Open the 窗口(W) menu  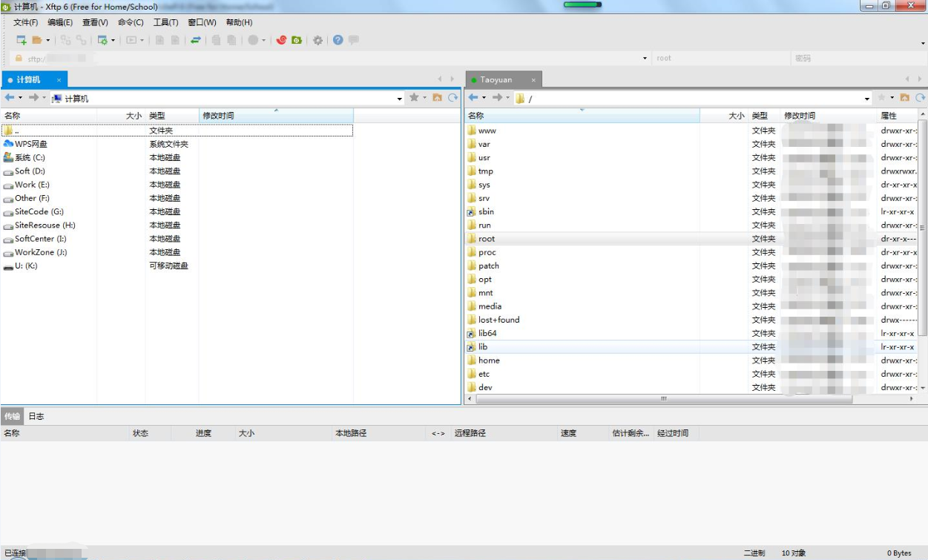click(x=202, y=22)
